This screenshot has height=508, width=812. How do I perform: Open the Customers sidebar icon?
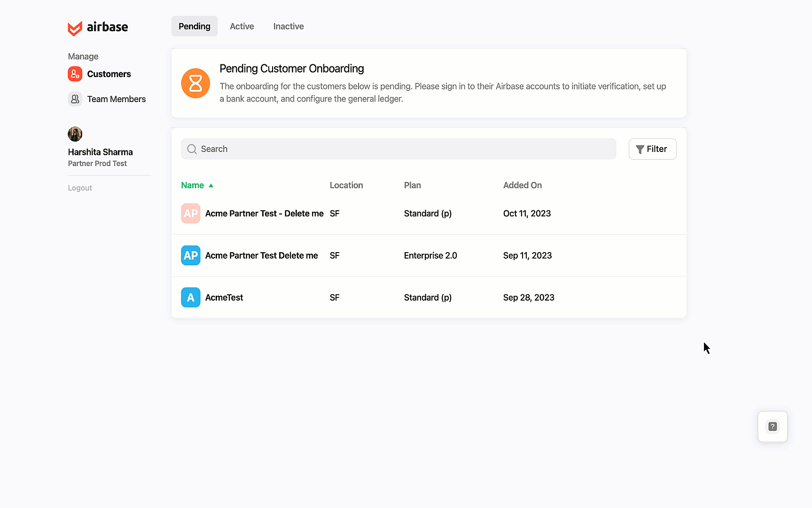[75, 74]
